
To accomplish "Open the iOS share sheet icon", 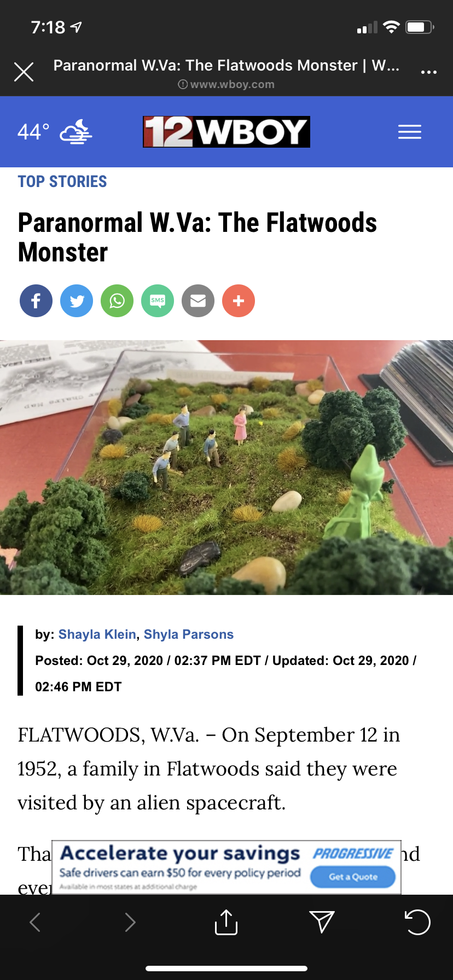I will click(226, 922).
